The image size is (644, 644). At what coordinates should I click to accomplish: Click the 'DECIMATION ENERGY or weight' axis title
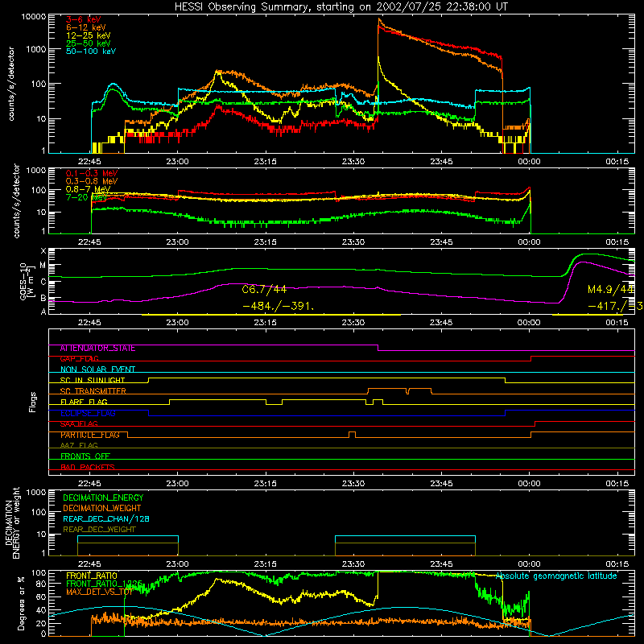coord(12,522)
